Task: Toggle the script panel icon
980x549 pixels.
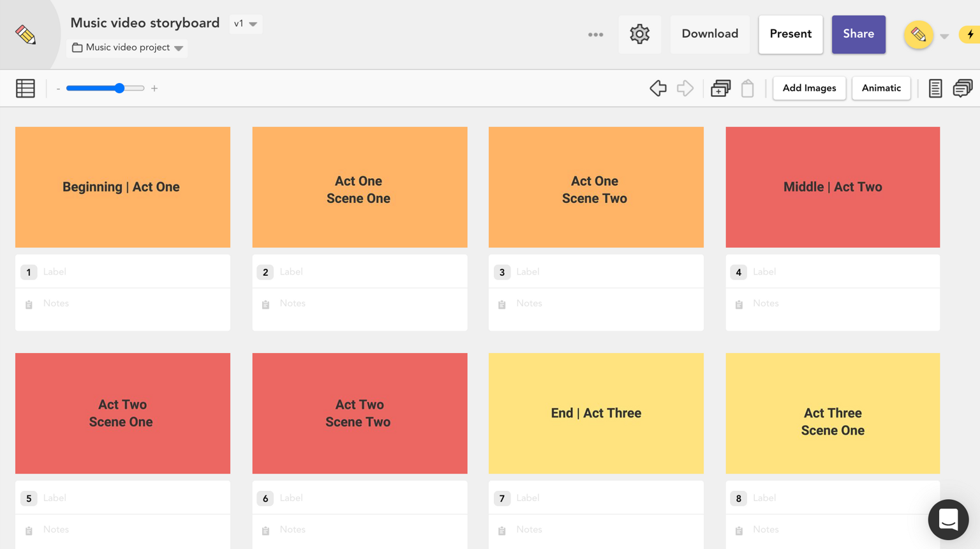Action: (x=935, y=88)
